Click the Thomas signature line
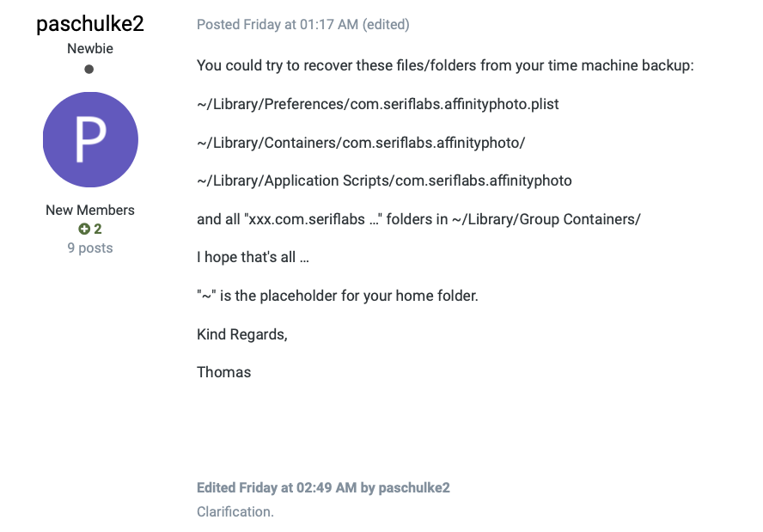The image size is (763, 532). click(224, 372)
